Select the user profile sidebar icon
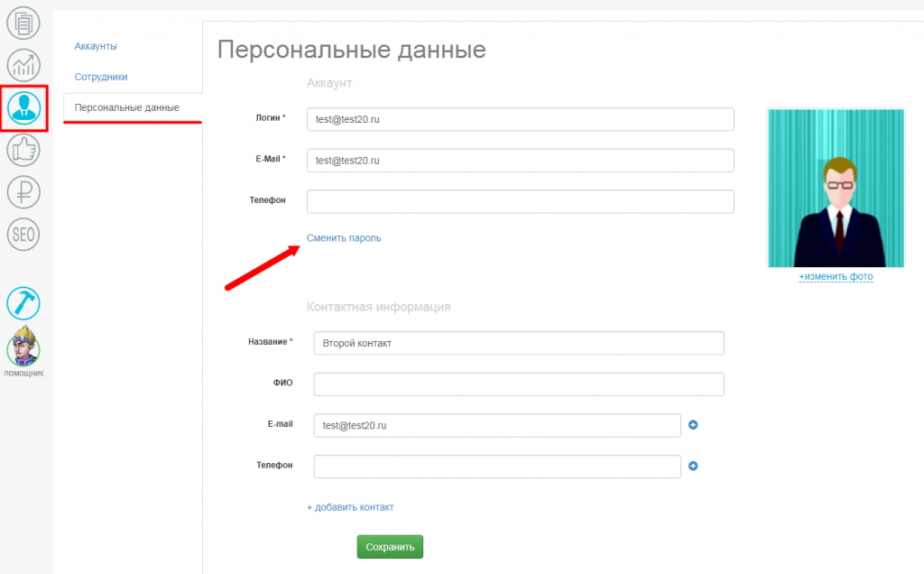Viewport: 924px width, 574px height. pyautogui.click(x=23, y=107)
